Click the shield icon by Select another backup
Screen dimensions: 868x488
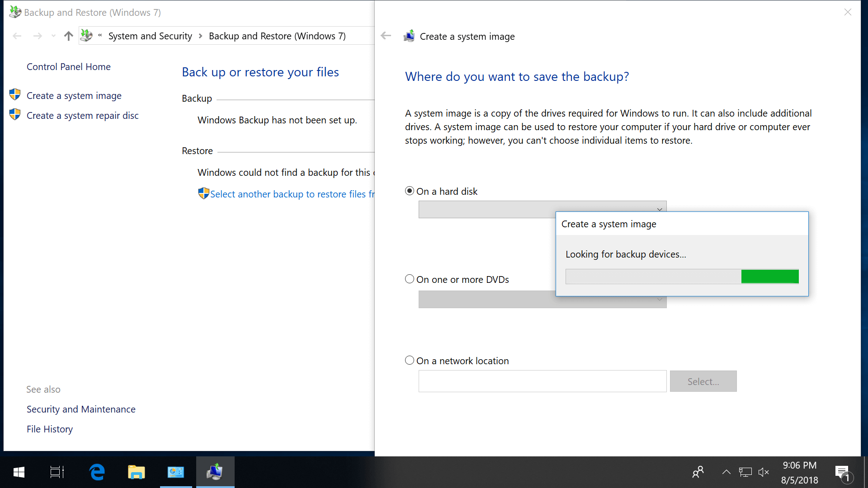tap(203, 193)
